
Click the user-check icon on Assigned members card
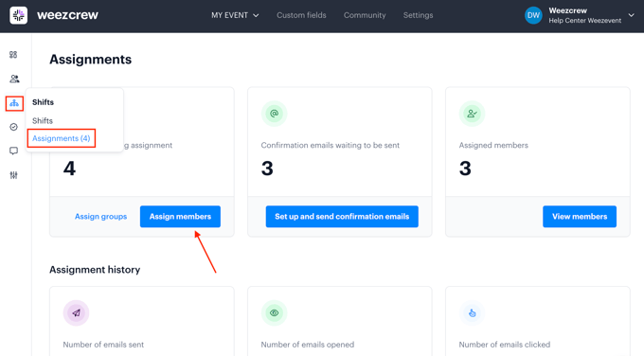pos(472,114)
